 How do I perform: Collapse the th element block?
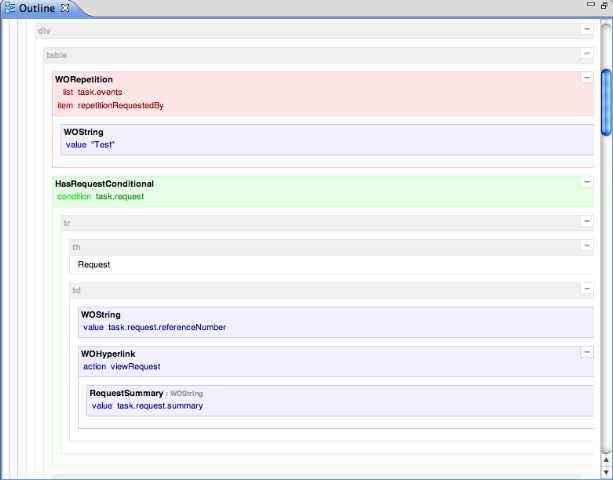point(587,246)
